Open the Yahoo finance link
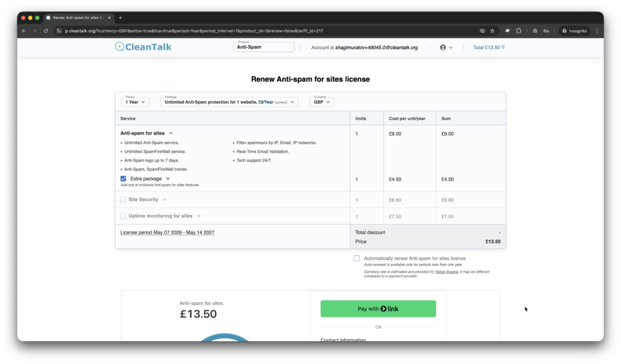621x364 pixels. point(446,272)
